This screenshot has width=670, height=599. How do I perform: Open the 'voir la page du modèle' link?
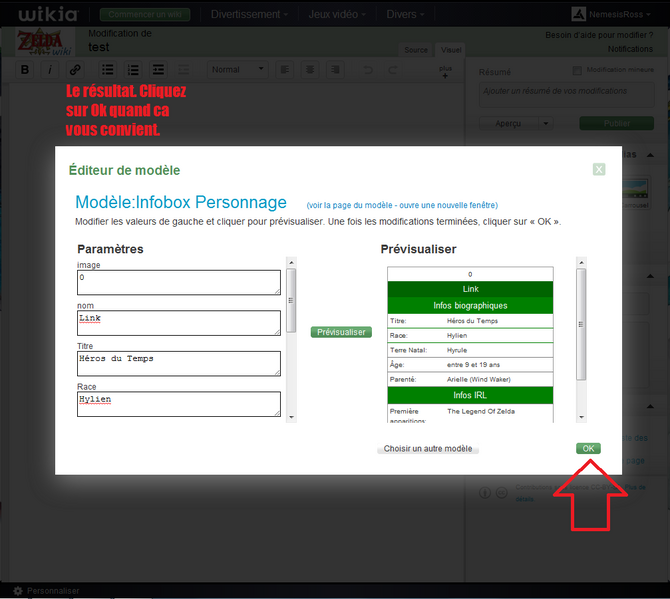click(402, 204)
